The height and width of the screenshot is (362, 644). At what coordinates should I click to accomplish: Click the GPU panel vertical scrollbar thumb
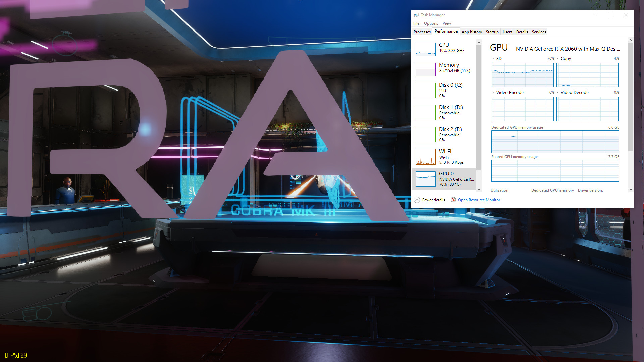click(631, 97)
